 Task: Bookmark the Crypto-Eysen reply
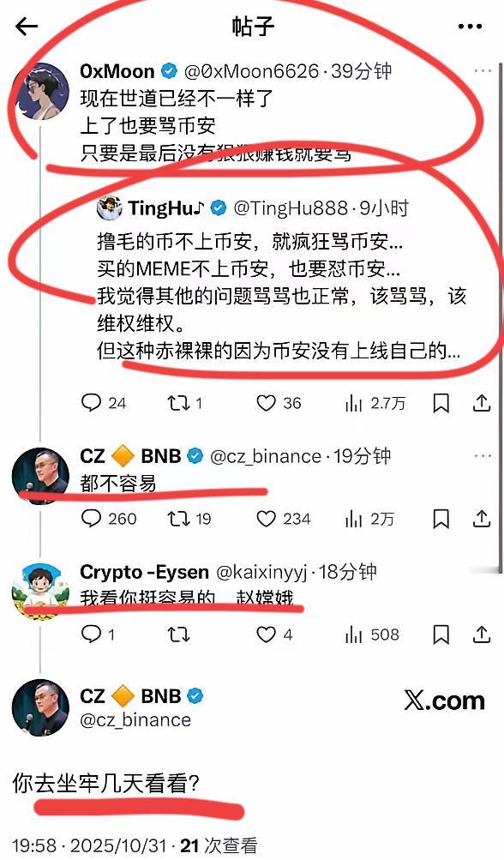[x=441, y=634]
